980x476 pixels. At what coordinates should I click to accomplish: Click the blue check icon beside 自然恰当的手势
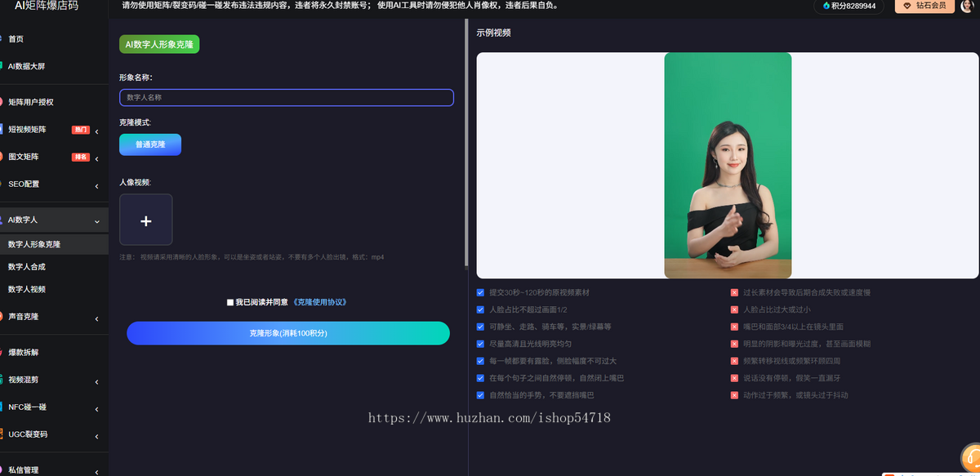point(480,395)
